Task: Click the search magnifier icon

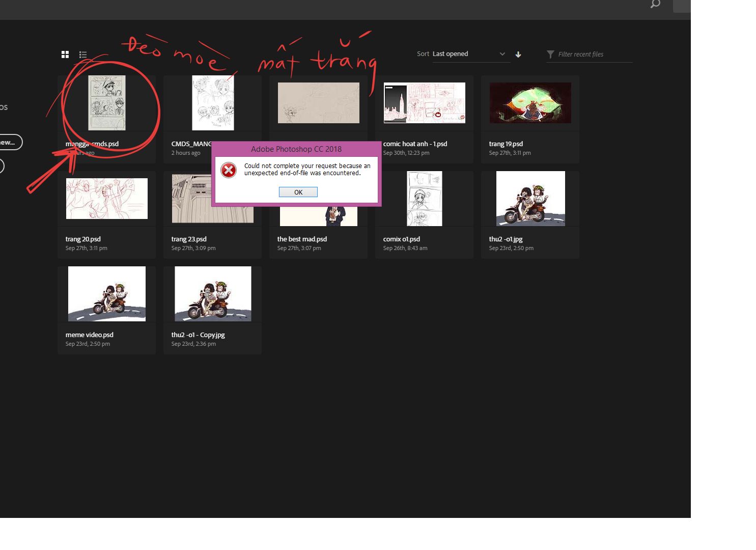Action: 655,4
